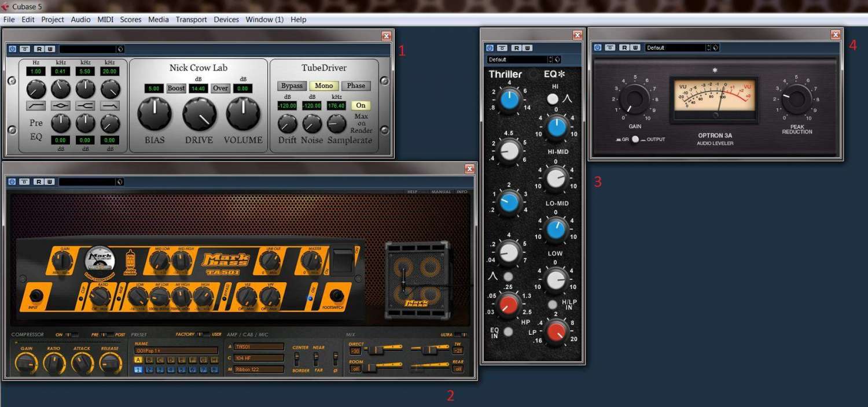Select the high-pass filter shape icon in Pre EQ

click(36, 105)
